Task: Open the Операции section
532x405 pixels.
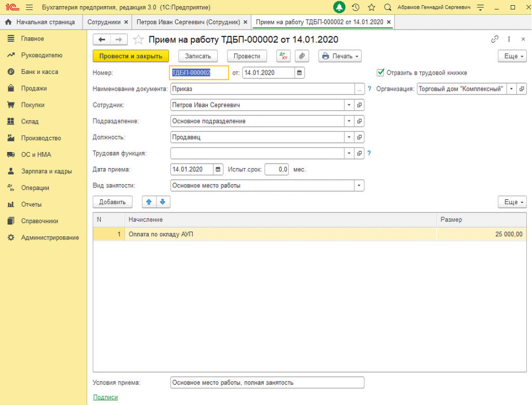Action: pos(35,188)
